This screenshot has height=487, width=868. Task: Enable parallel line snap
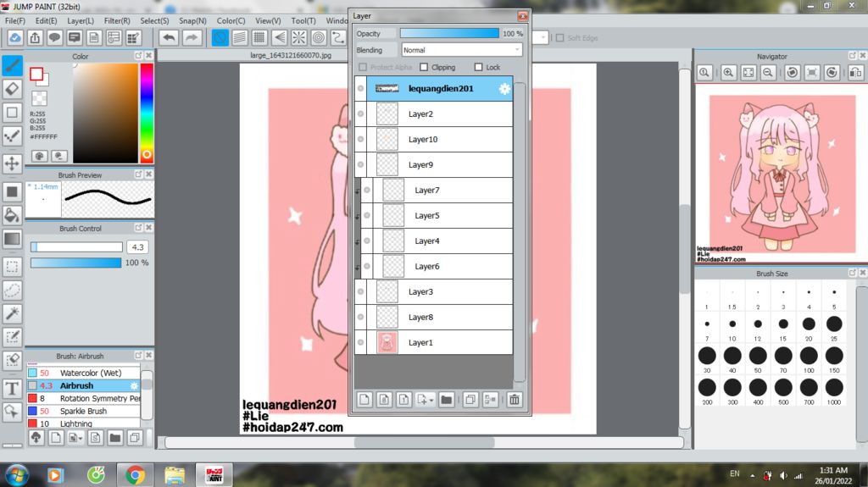(x=240, y=37)
